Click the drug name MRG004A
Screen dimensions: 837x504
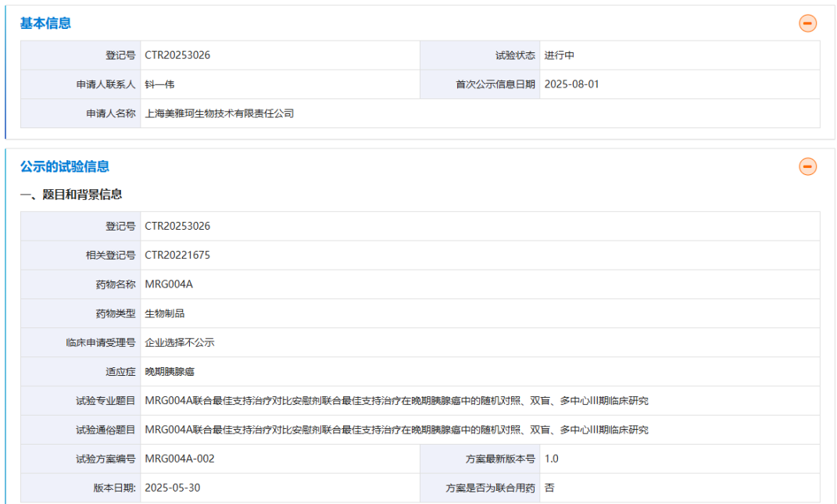pyautogui.click(x=168, y=284)
